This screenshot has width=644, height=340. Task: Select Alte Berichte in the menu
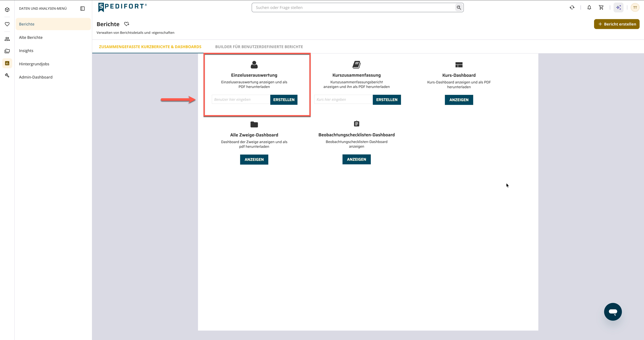[31, 37]
